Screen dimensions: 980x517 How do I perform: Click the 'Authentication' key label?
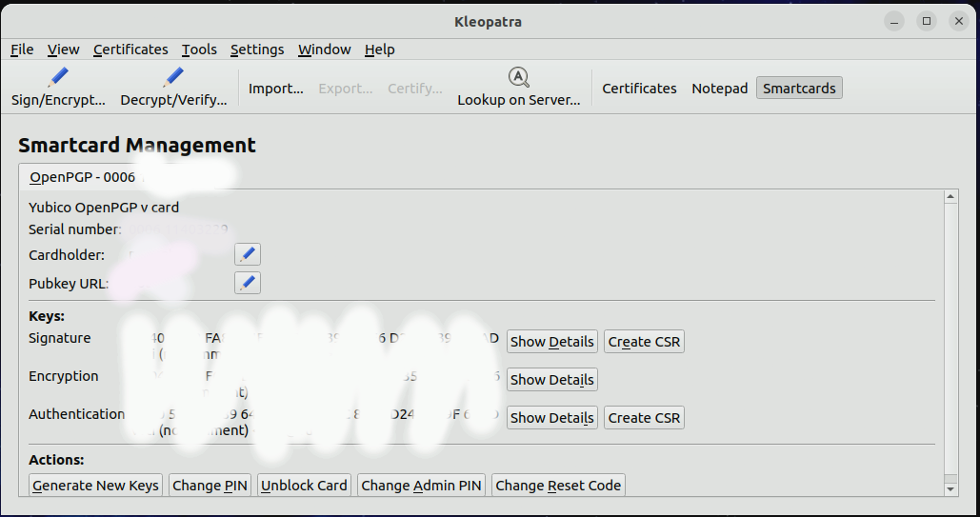77,414
